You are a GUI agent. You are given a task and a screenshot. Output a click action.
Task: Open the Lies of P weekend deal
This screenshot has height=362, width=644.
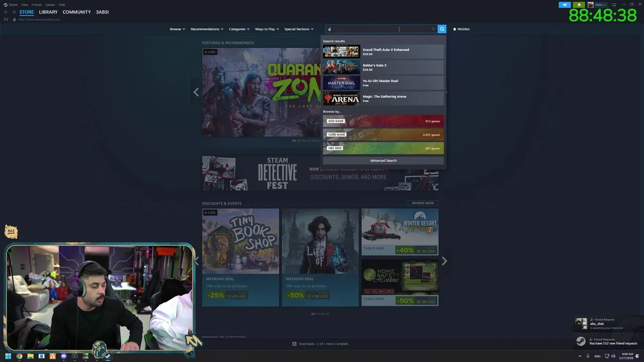[320, 257]
